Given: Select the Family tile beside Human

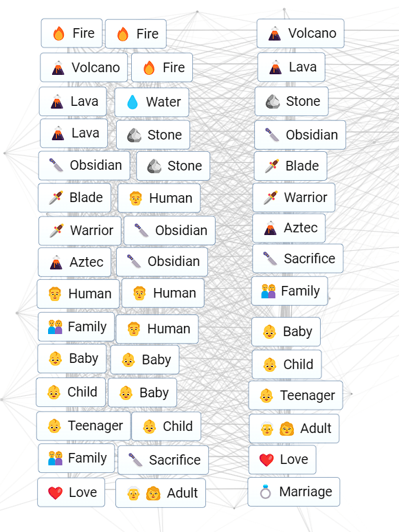Looking at the screenshot, I should pyautogui.click(x=76, y=326).
